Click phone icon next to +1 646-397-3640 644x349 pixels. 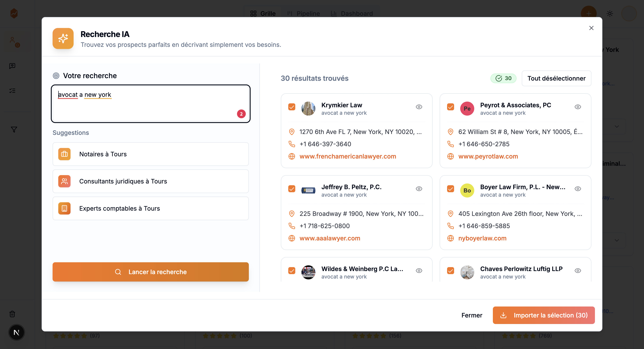[292, 144]
